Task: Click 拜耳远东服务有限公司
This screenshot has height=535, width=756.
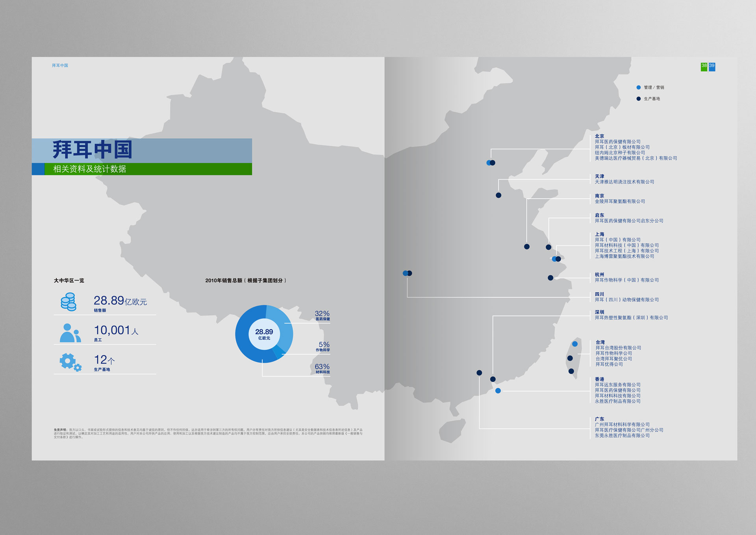Action: tap(617, 385)
